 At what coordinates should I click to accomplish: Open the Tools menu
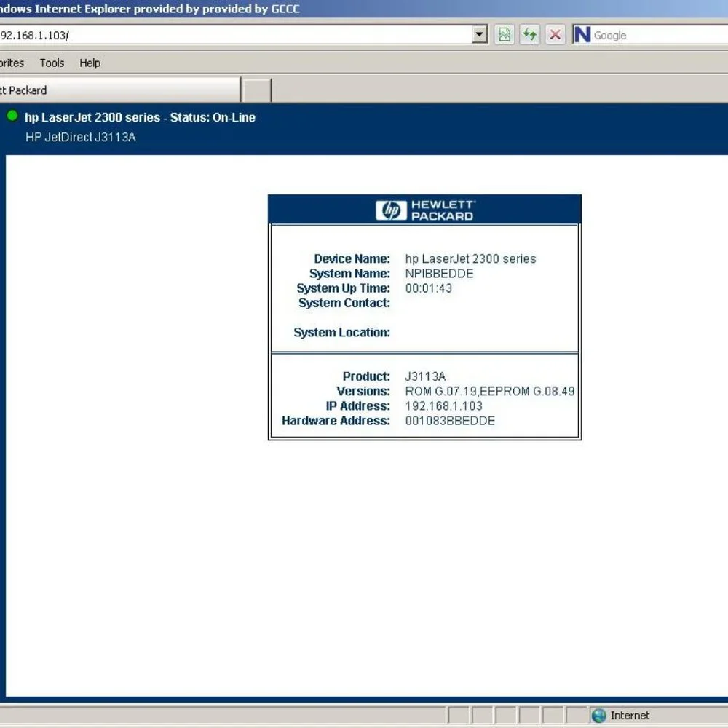[52, 63]
